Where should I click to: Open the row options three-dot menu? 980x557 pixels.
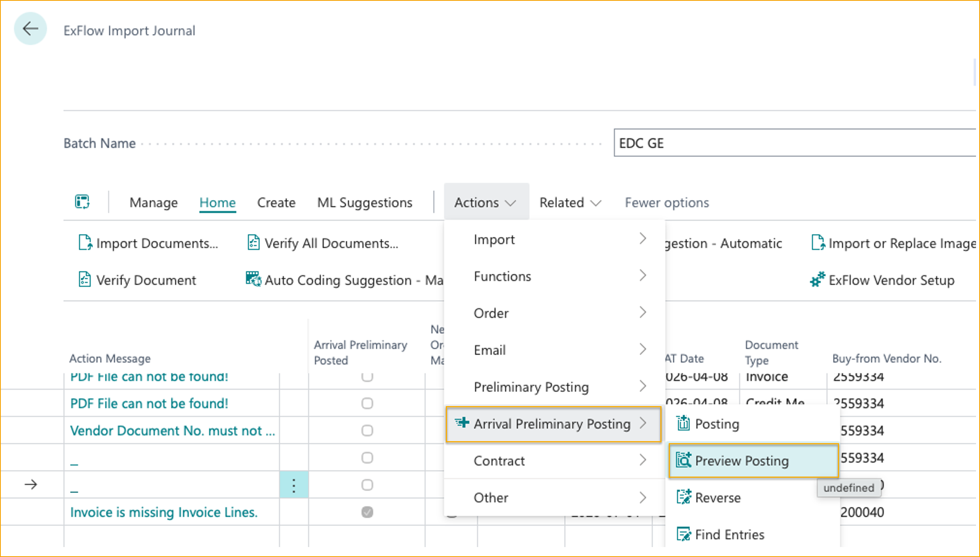point(294,485)
